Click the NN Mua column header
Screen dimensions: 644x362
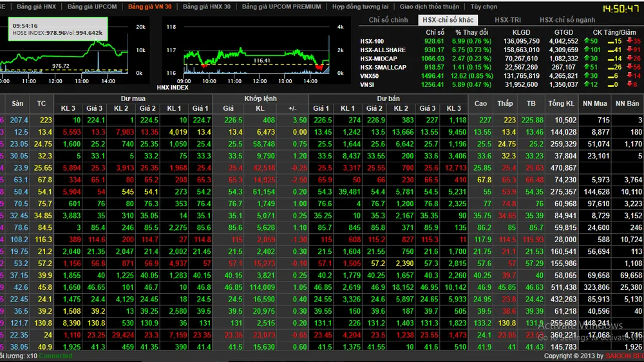[594, 104]
